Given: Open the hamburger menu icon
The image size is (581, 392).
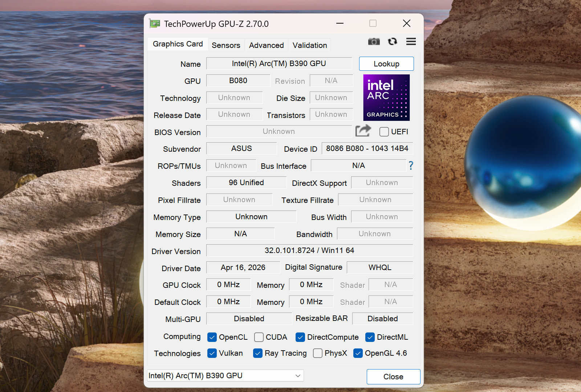Looking at the screenshot, I should (x=411, y=41).
